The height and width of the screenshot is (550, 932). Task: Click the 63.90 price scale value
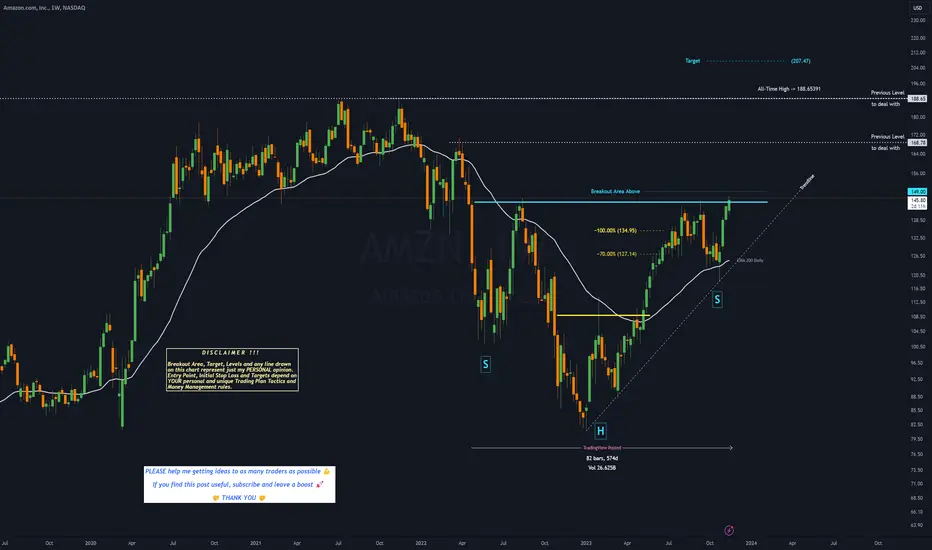(x=918, y=525)
